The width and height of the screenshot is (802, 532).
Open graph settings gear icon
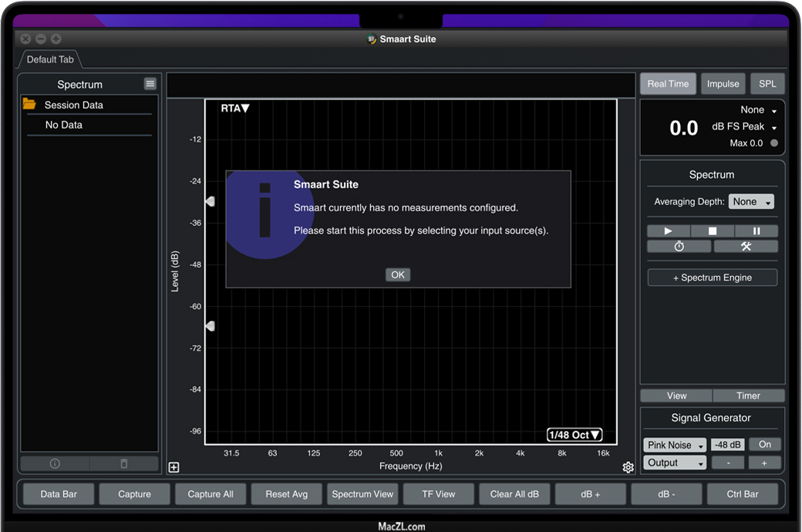(628, 467)
